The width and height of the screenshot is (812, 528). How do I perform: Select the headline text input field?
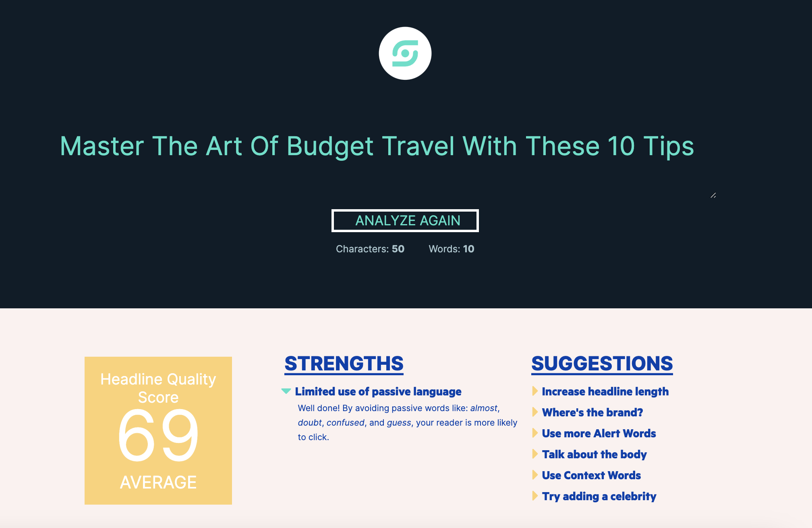pos(406,146)
